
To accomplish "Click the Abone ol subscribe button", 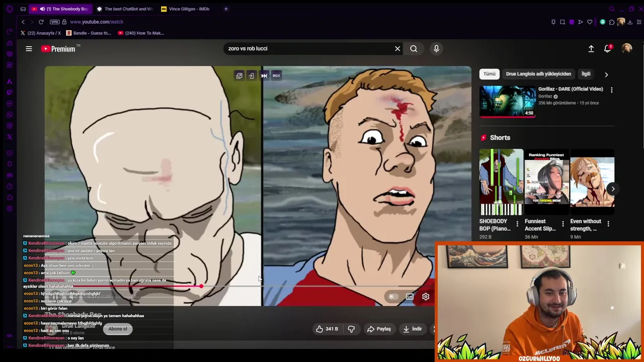I will point(118,329).
